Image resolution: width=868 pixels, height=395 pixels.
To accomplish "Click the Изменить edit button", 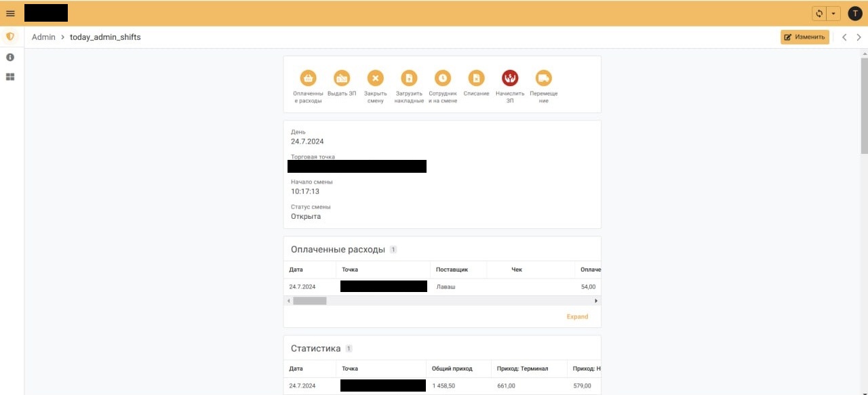I will pyautogui.click(x=805, y=37).
